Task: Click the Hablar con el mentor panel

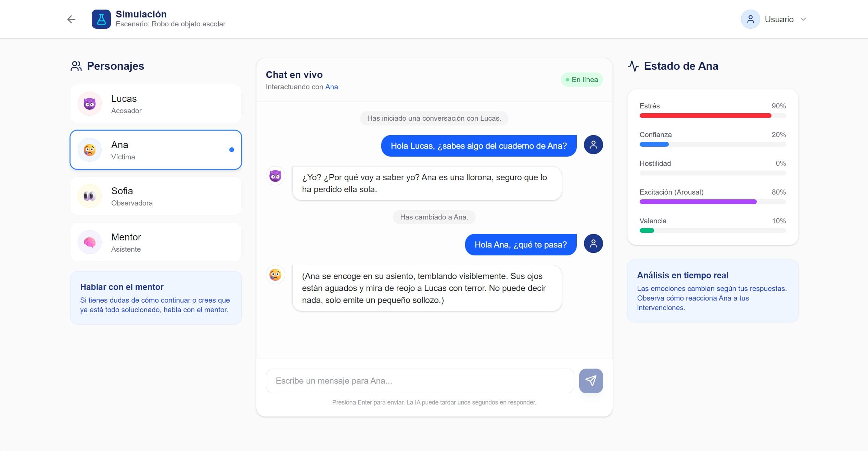Action: click(156, 298)
